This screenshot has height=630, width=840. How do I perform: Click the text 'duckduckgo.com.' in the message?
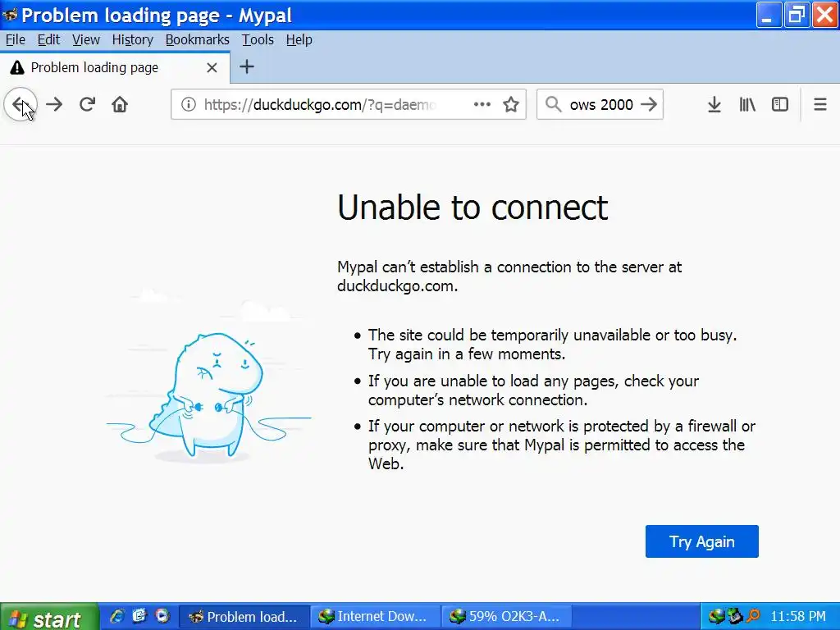point(398,285)
